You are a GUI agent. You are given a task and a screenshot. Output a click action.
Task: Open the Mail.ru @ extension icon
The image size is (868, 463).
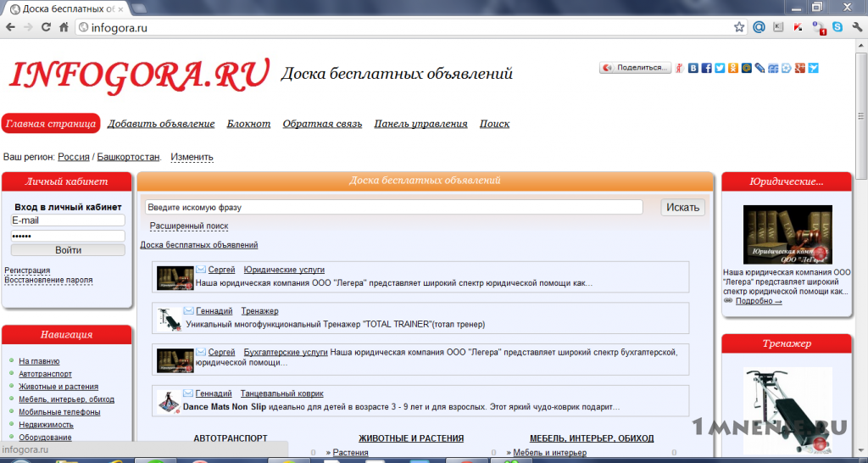(x=759, y=26)
